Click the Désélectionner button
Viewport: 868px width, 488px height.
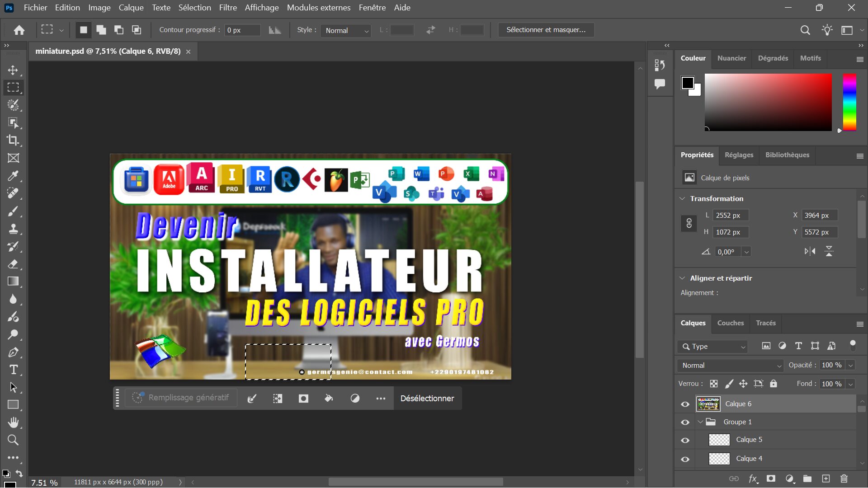pyautogui.click(x=427, y=398)
